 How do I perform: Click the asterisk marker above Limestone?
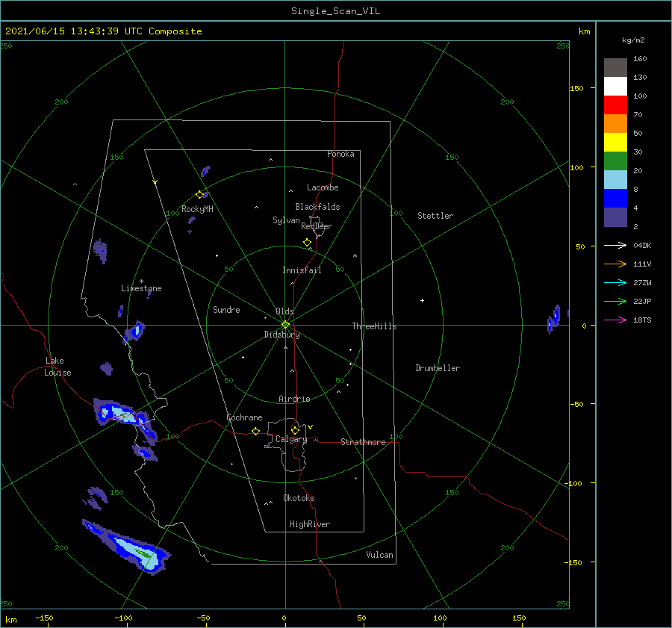[x=141, y=282]
